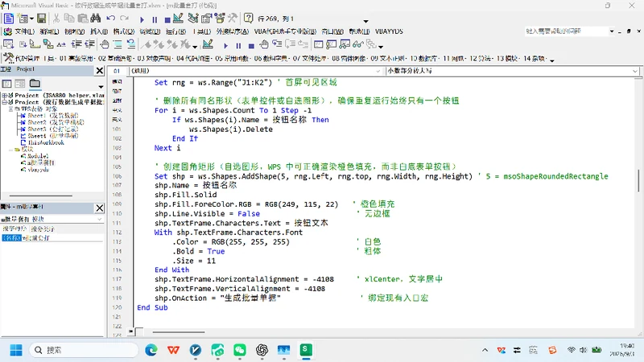Click the Cut scissors icon
This screenshot has width=644, height=362.
coord(56,19)
